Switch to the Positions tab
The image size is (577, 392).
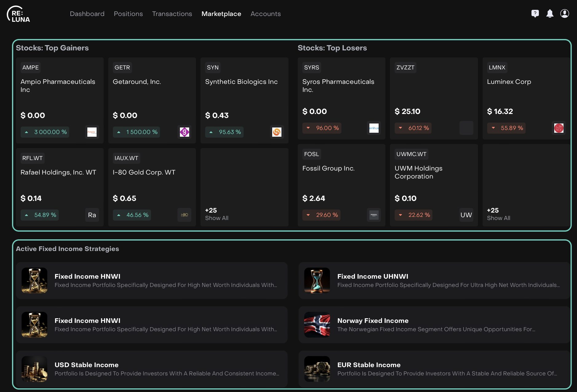coord(128,14)
